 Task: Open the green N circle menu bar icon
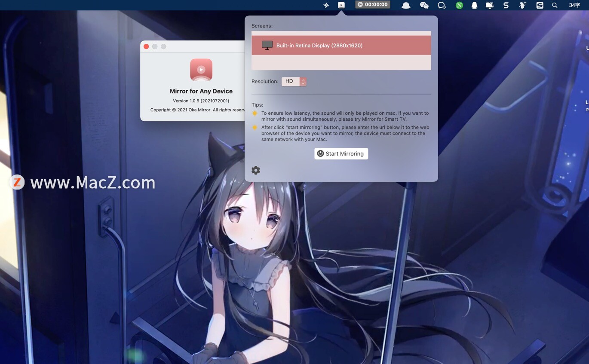pos(459,5)
